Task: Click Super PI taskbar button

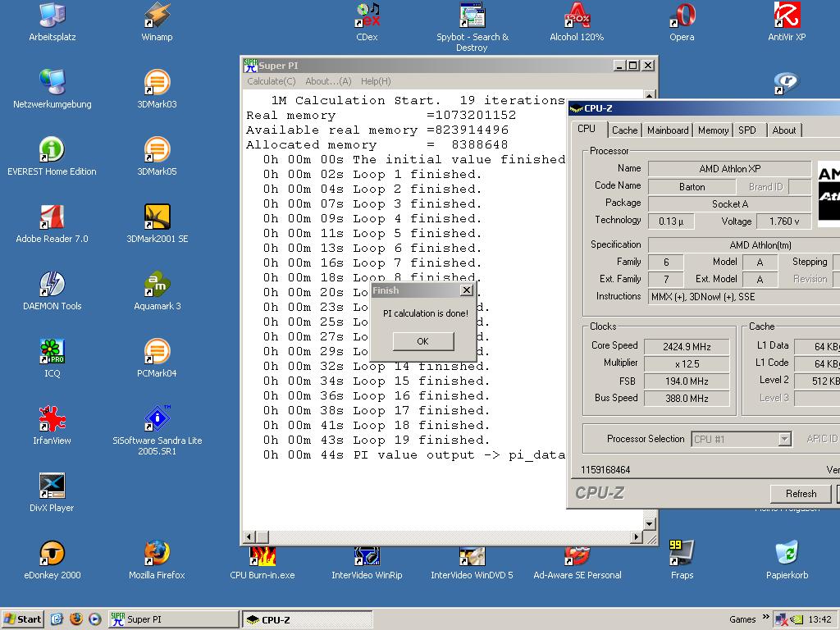Action: pos(173,619)
